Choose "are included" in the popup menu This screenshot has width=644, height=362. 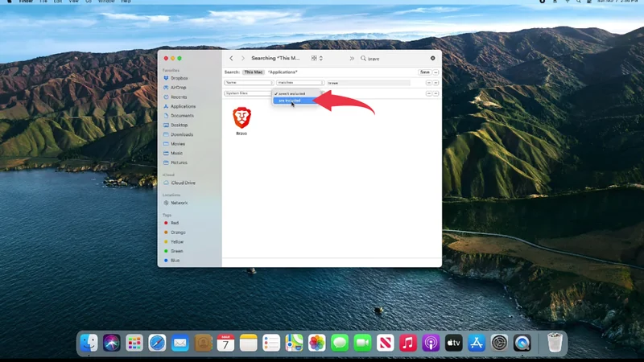(290, 101)
